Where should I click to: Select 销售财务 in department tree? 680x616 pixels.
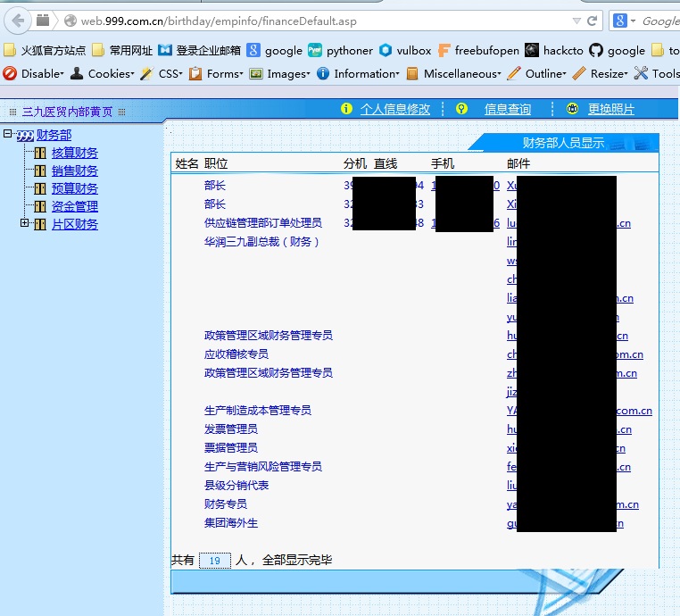[75, 171]
